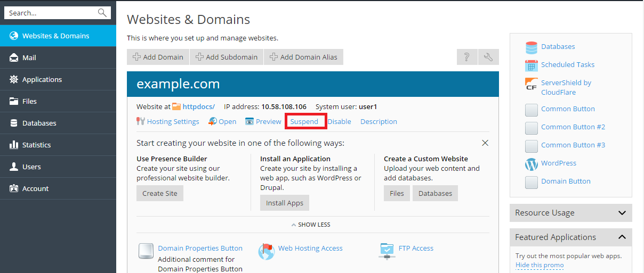This screenshot has height=273, width=644.
Task: Open Scheduled Tasks calendar icon
Action: coord(532,65)
